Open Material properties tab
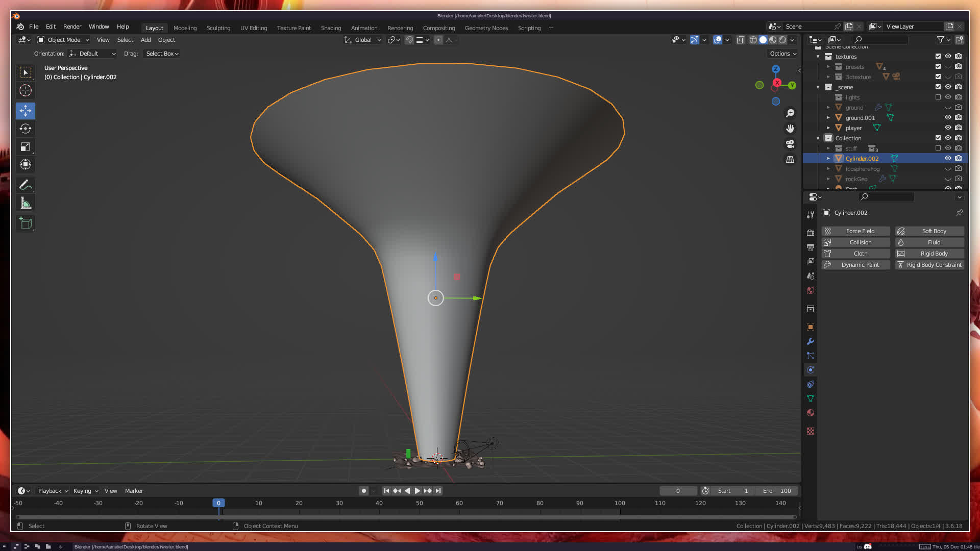Screen dimensions: 980x551 [811, 413]
